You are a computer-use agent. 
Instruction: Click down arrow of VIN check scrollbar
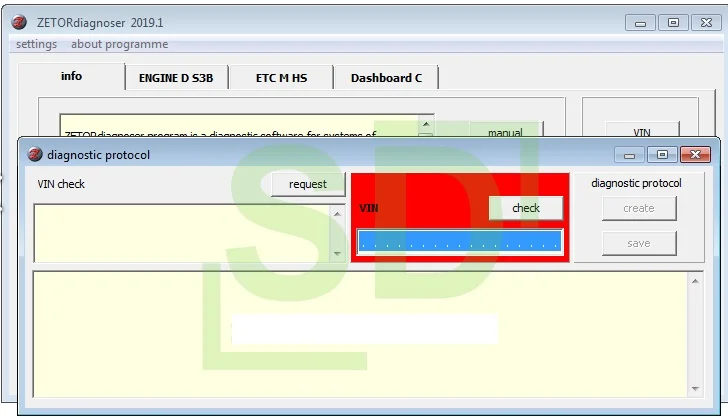337,254
